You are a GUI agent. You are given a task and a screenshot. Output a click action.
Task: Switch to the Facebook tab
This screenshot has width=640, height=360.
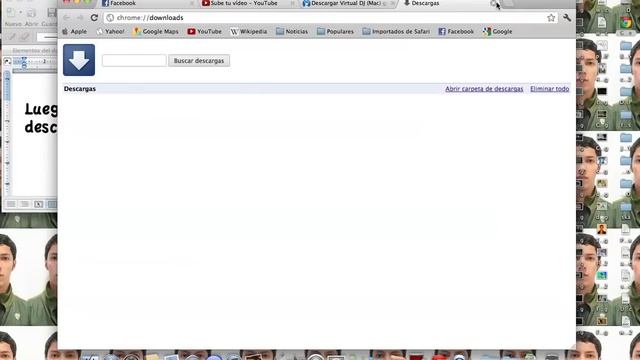pyautogui.click(x=146, y=3)
